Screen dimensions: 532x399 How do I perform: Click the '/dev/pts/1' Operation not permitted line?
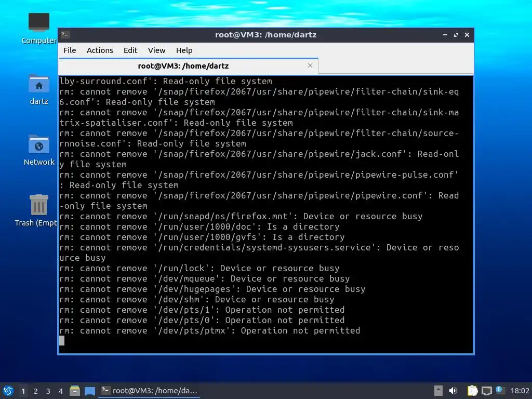pos(202,310)
